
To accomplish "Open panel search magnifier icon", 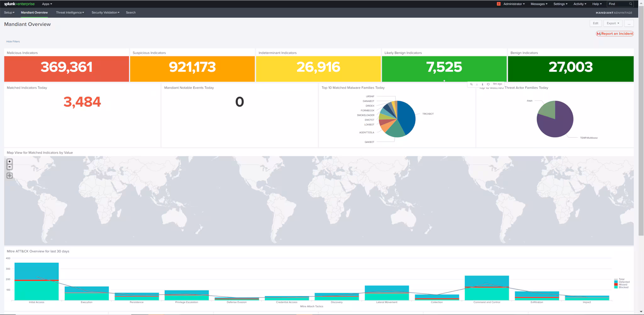I will click(471, 84).
